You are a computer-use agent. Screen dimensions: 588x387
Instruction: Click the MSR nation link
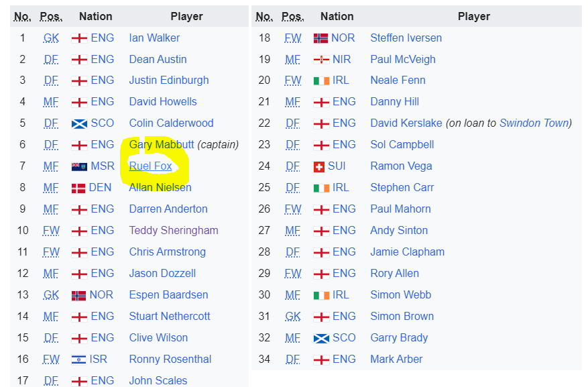point(103,166)
